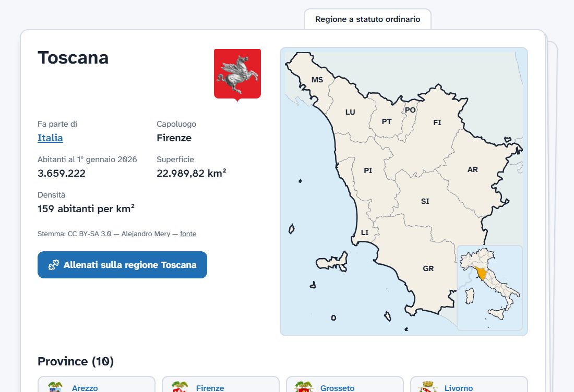
Task: Click the PT province on the map
Action: [387, 121]
